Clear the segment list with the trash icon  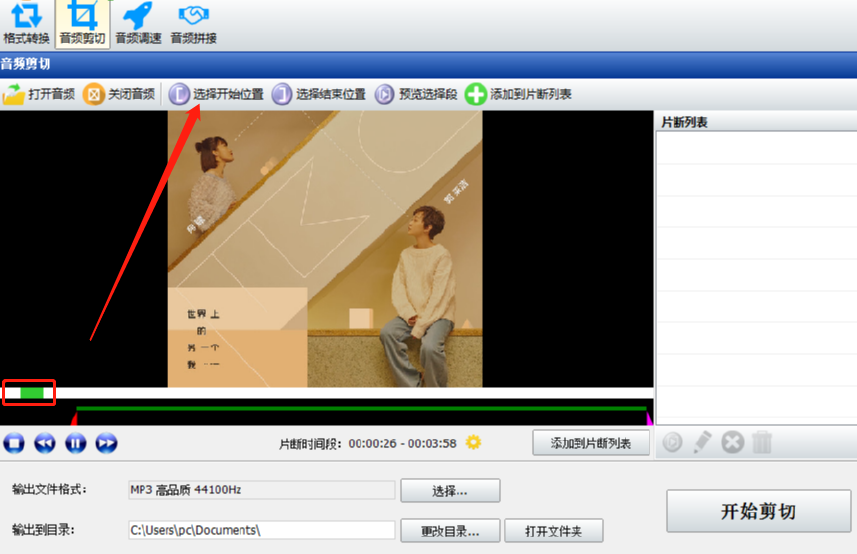(x=762, y=442)
